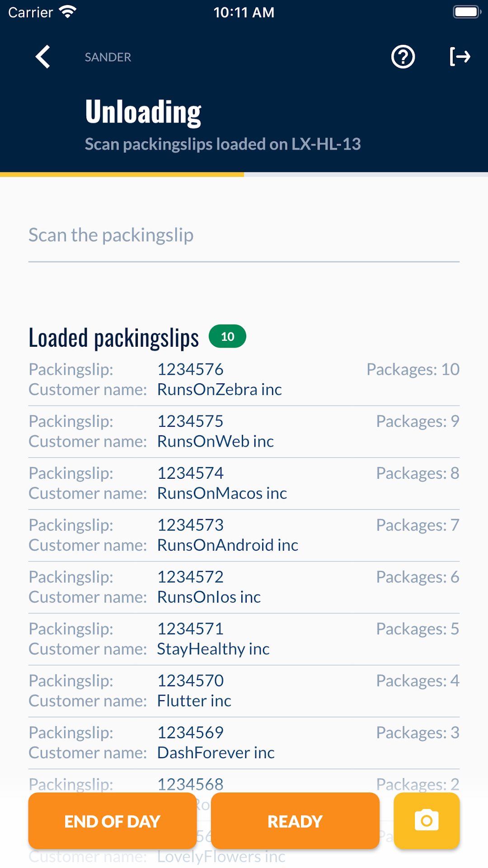The width and height of the screenshot is (488, 868).
Task: Open the help question mark icon
Action: pos(403,57)
